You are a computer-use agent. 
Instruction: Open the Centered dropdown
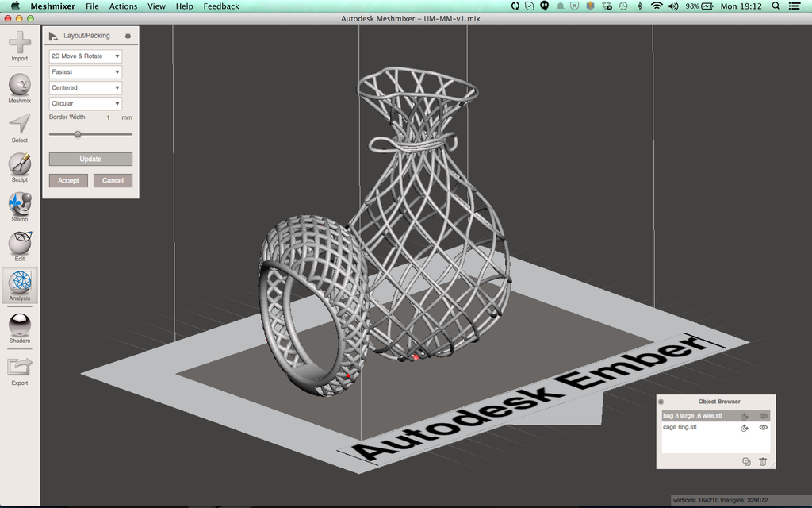86,87
